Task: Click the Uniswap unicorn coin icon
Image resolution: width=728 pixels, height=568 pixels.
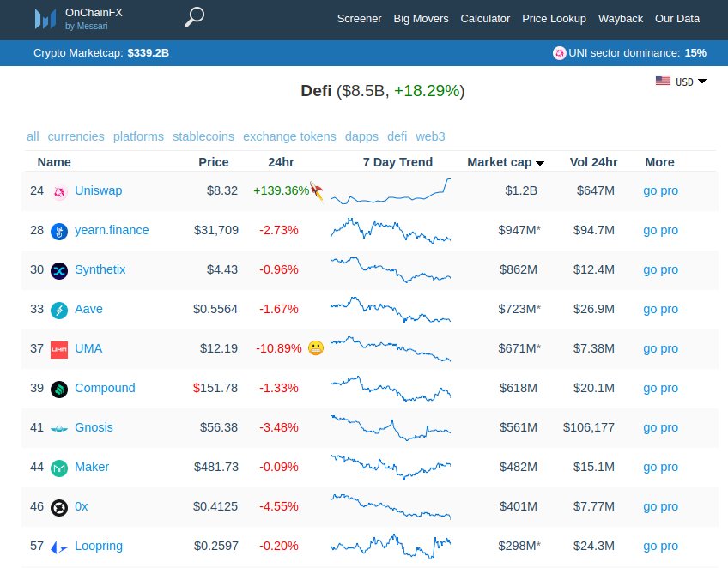Action: (x=59, y=191)
